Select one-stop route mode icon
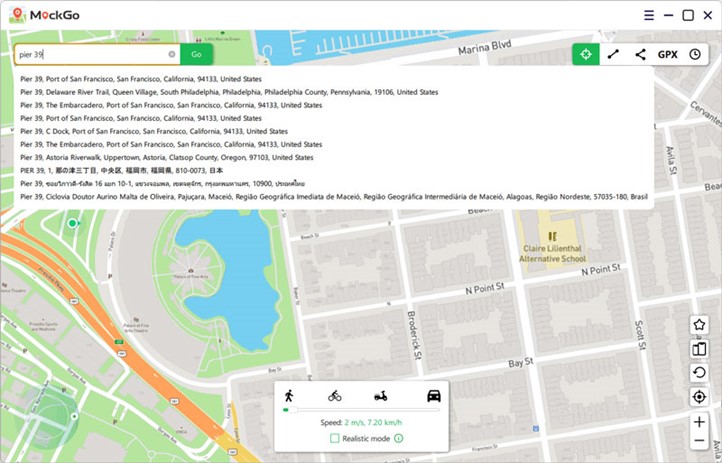 (x=613, y=54)
